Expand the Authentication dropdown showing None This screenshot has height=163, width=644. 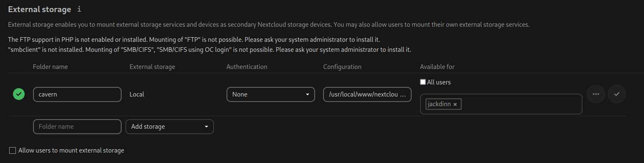[270, 94]
